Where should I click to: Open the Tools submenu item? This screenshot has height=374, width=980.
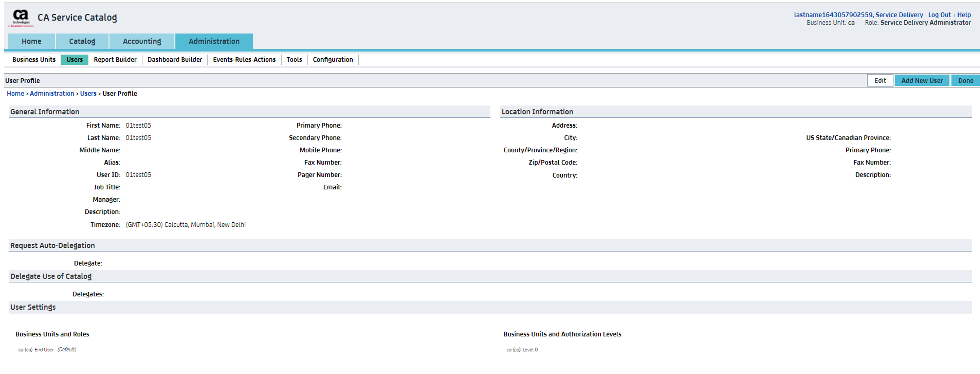[294, 59]
